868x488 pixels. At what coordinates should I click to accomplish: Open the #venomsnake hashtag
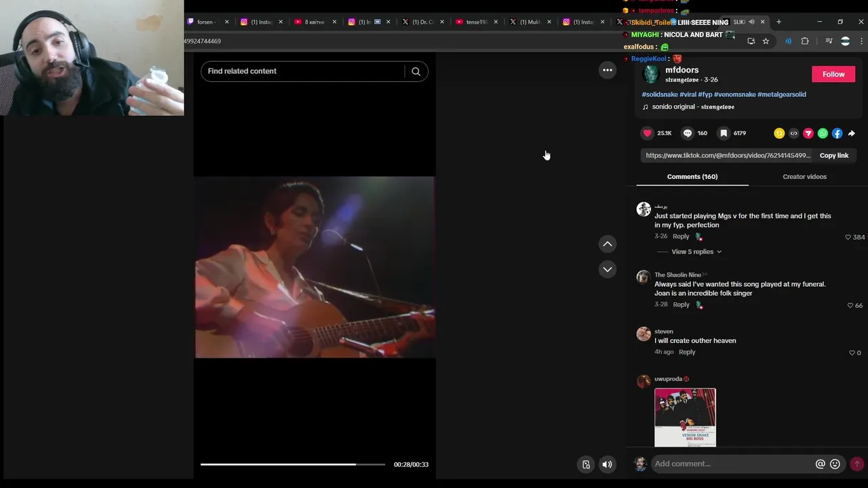[734, 94]
